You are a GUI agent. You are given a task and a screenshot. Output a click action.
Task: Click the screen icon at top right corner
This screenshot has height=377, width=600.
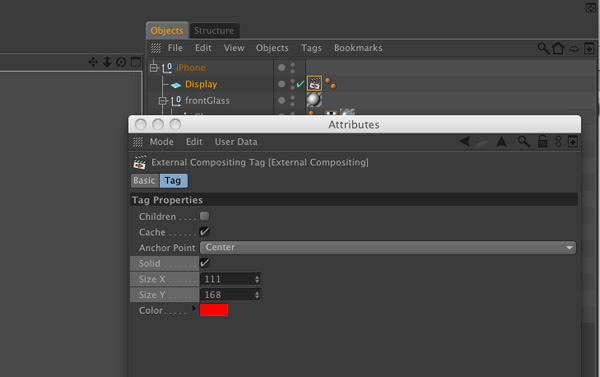coord(590,8)
